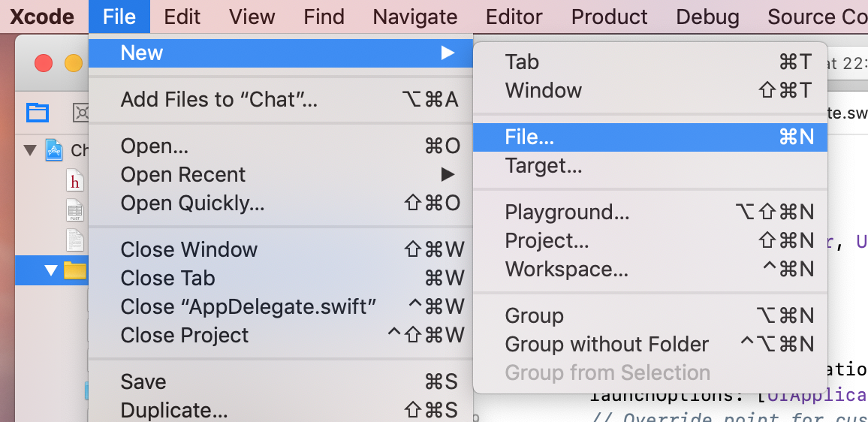
Task: Choose Close Tab
Action: coord(281,279)
